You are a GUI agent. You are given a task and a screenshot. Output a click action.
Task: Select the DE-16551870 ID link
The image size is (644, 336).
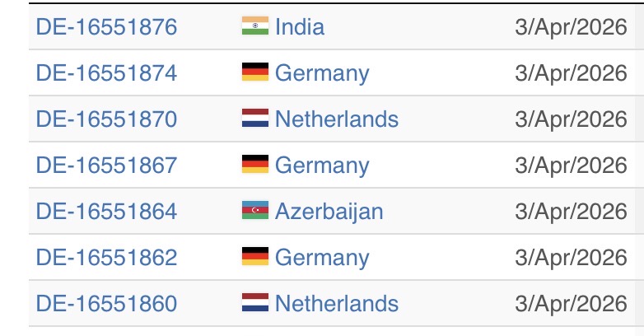coord(106,119)
